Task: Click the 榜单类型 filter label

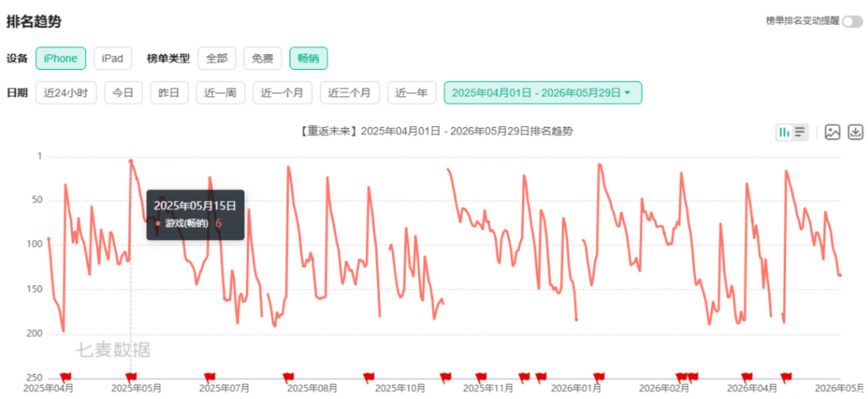Action: (168, 58)
